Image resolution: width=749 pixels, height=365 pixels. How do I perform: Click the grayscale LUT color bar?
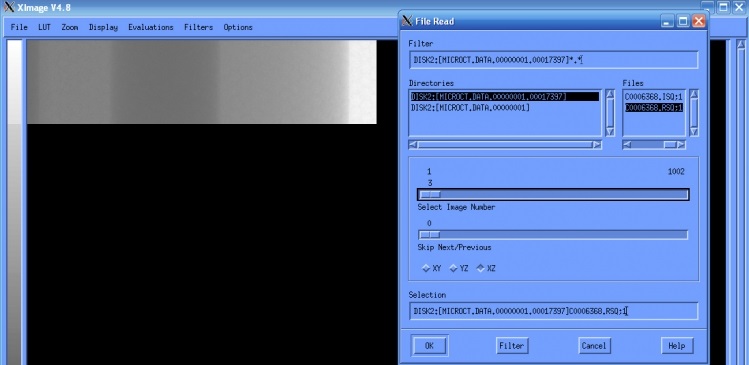tap(14, 202)
